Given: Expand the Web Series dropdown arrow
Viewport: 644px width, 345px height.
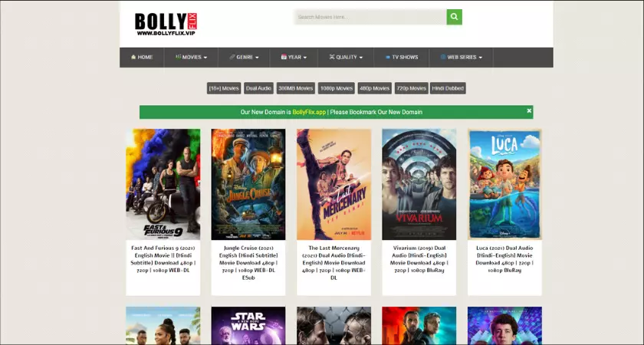Looking at the screenshot, I should [x=480, y=58].
